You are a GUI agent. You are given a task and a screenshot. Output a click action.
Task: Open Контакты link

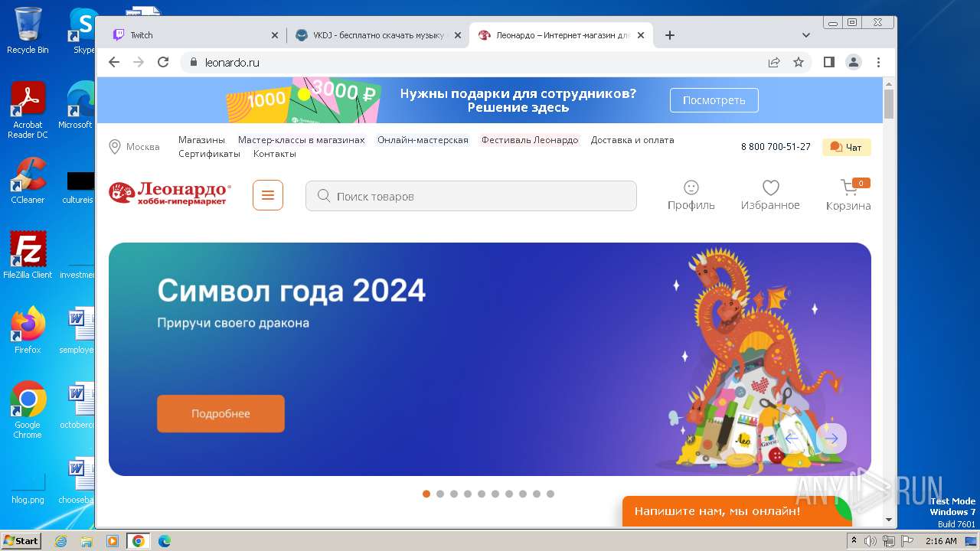(x=274, y=154)
